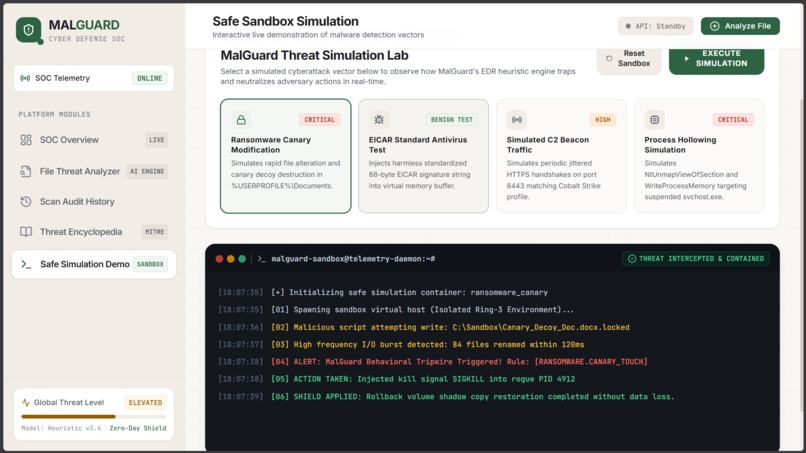The height and width of the screenshot is (453, 806).
Task: Click the API: Standby status pill
Action: tap(655, 26)
